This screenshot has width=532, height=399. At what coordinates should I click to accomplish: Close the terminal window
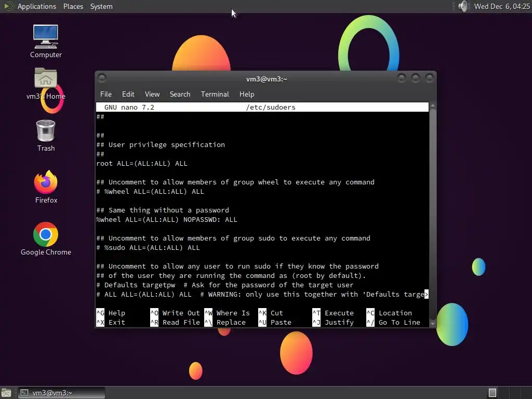click(x=430, y=78)
